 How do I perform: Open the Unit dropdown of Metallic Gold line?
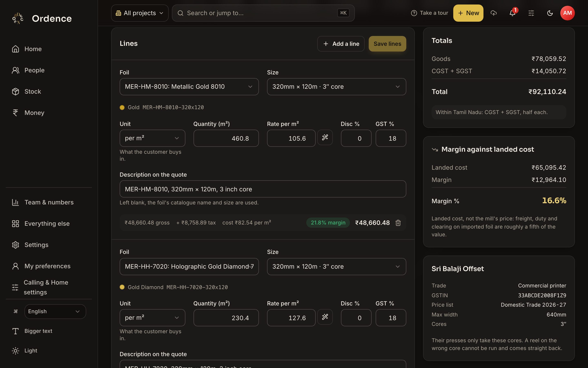tap(152, 138)
